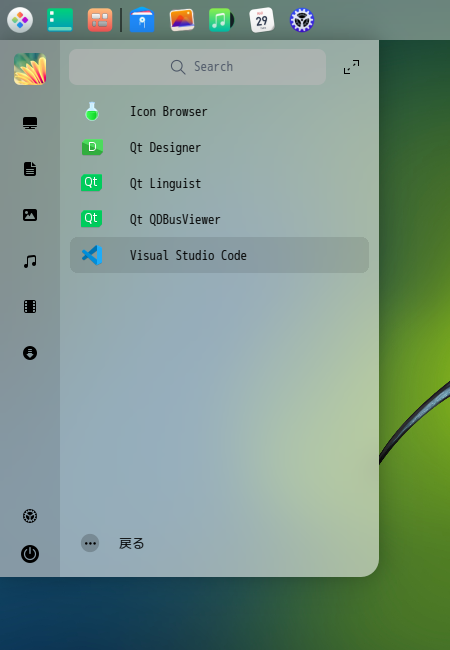Click the power button in sidebar
This screenshot has height=650, width=450.
pos(30,554)
